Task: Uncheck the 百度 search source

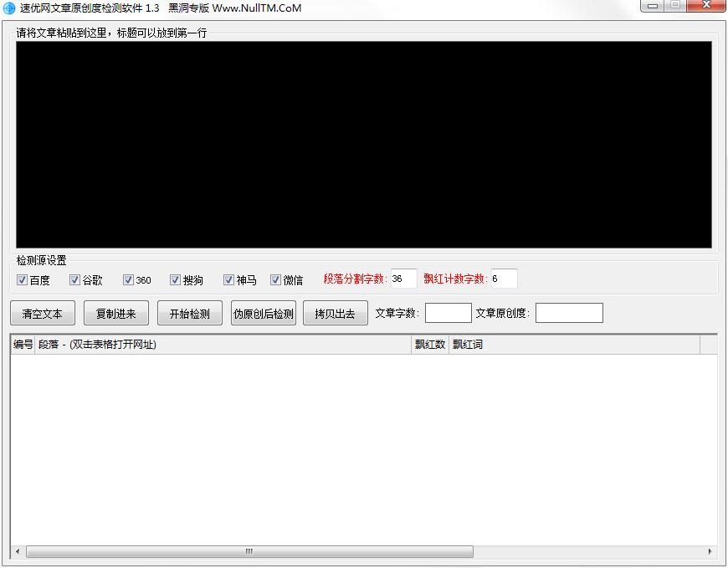Action: pyautogui.click(x=22, y=279)
